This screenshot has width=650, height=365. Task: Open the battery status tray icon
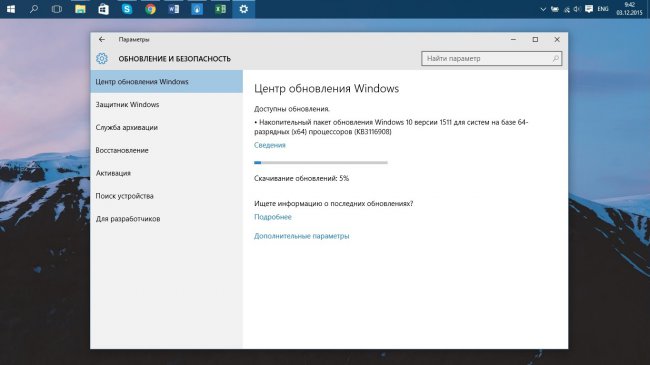pyautogui.click(x=555, y=9)
